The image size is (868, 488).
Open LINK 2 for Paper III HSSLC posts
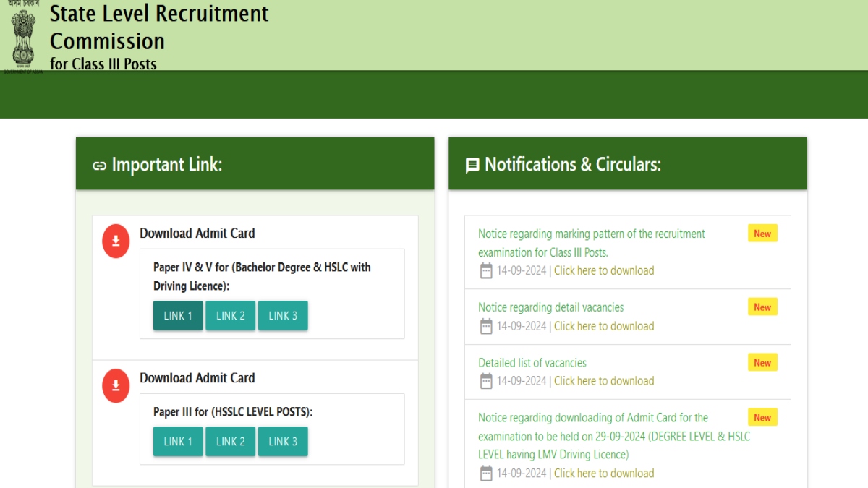tap(230, 442)
